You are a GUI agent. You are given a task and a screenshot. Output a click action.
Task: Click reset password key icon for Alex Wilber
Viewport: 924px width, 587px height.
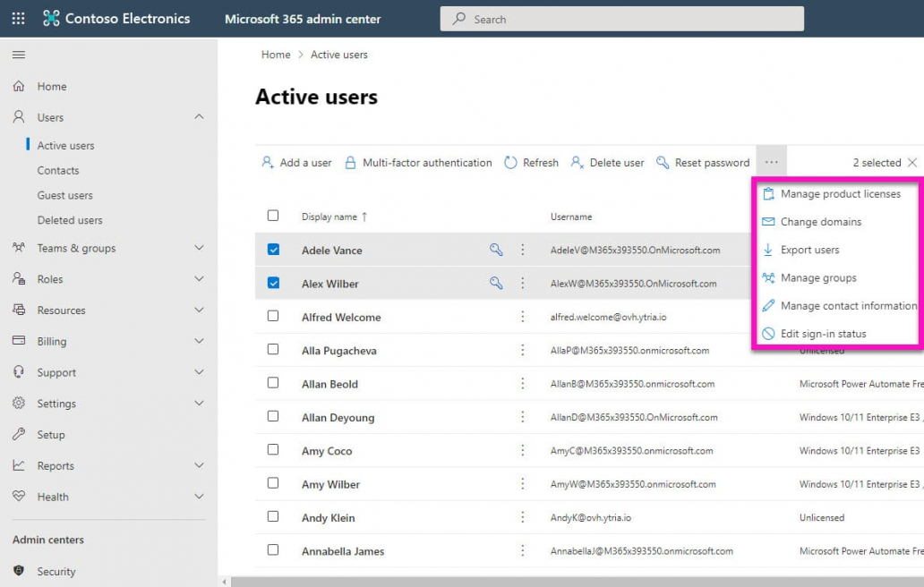click(496, 283)
